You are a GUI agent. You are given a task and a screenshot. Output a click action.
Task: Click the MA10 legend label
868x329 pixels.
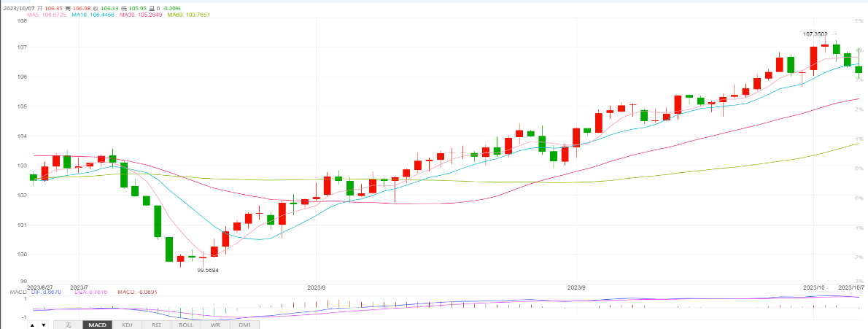coord(94,15)
